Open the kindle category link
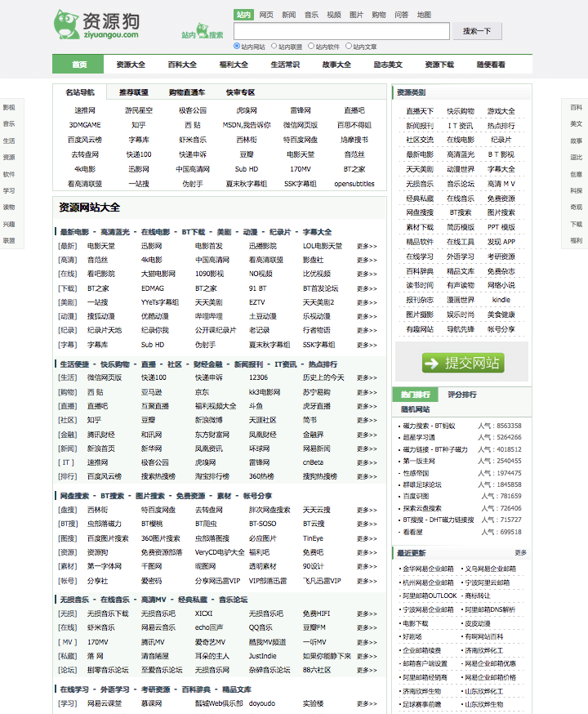 tap(501, 300)
